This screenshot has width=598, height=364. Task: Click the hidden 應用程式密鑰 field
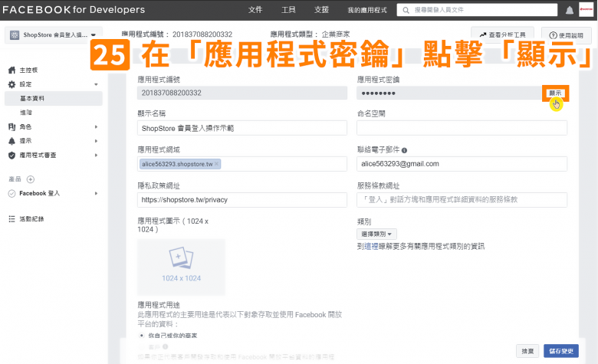[449, 93]
